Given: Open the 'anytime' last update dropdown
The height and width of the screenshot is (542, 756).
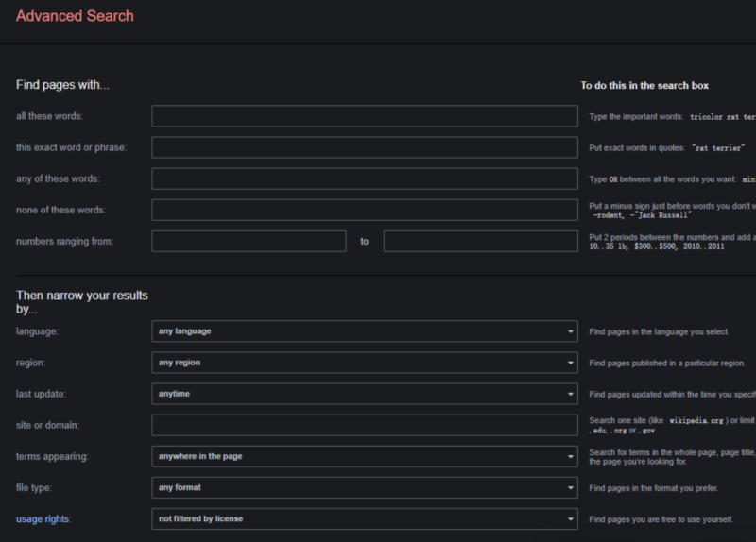Looking at the screenshot, I should pos(364,394).
